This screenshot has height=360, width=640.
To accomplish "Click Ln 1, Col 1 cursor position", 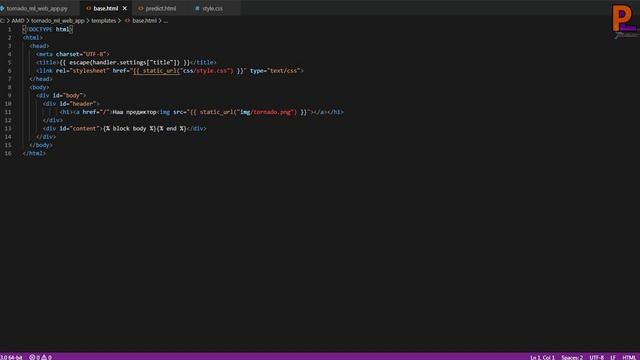I will [x=542, y=357].
